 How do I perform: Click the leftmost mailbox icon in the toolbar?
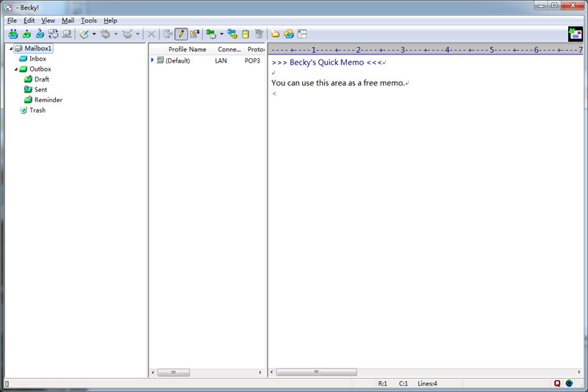(x=12, y=34)
